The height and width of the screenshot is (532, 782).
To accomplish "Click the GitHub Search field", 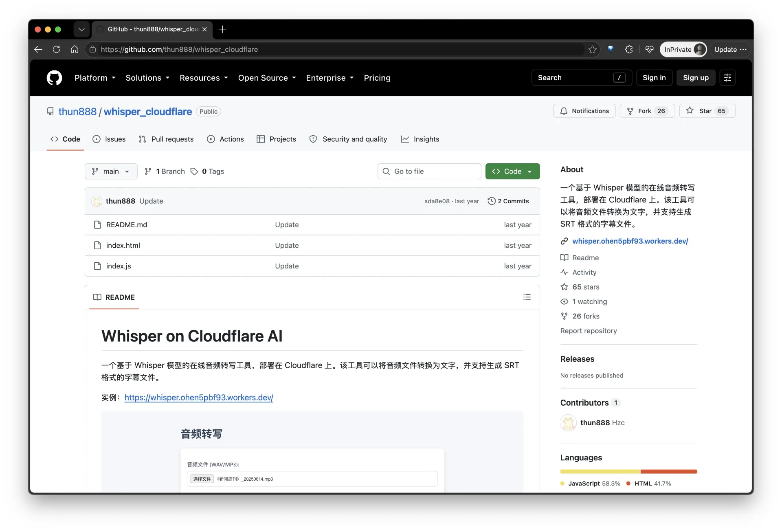I will pyautogui.click(x=582, y=78).
